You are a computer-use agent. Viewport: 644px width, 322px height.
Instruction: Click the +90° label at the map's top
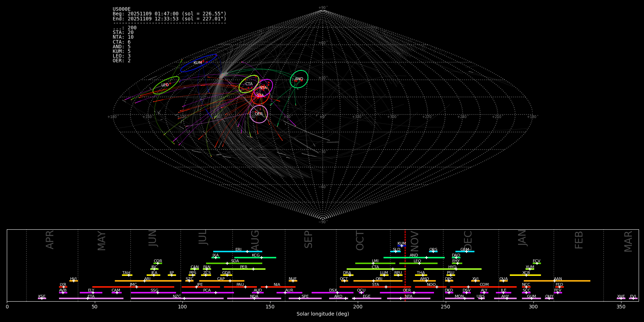[323, 8]
